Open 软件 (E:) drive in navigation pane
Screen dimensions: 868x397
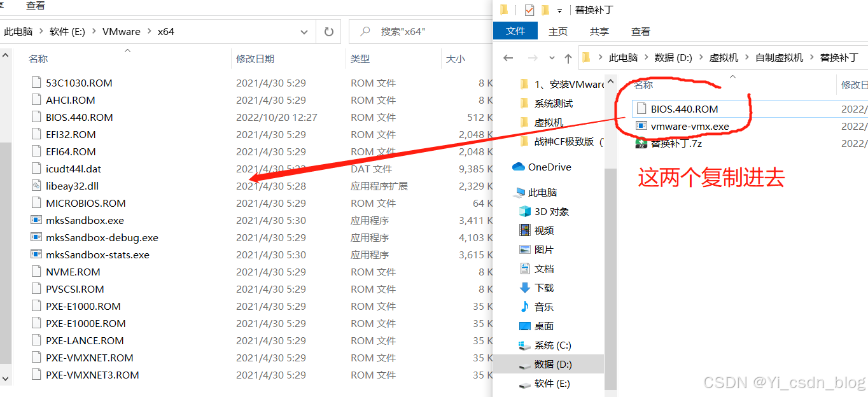click(545, 384)
